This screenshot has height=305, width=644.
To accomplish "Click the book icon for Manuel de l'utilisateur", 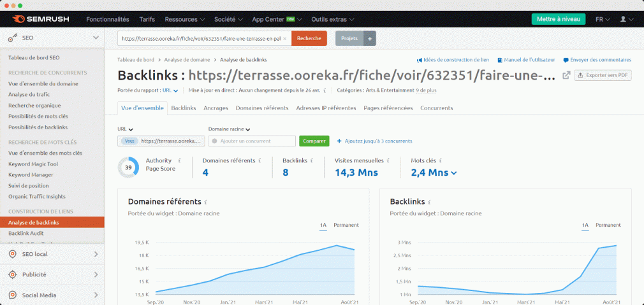I will (499, 60).
